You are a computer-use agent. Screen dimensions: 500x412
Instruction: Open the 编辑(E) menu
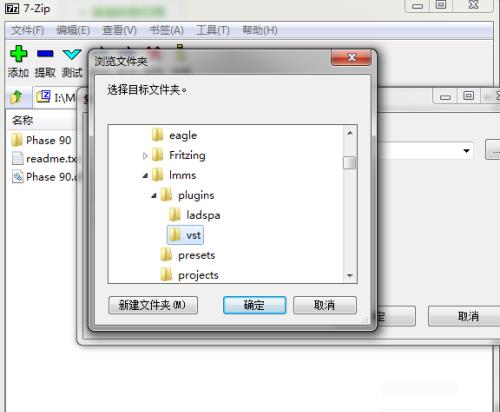coord(73,31)
